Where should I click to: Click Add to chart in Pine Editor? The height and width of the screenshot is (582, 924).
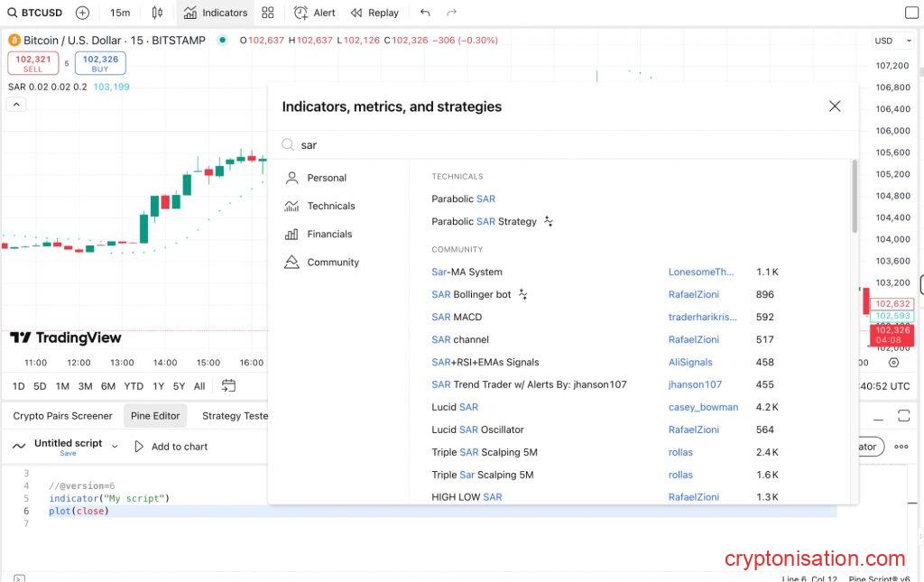point(171,447)
